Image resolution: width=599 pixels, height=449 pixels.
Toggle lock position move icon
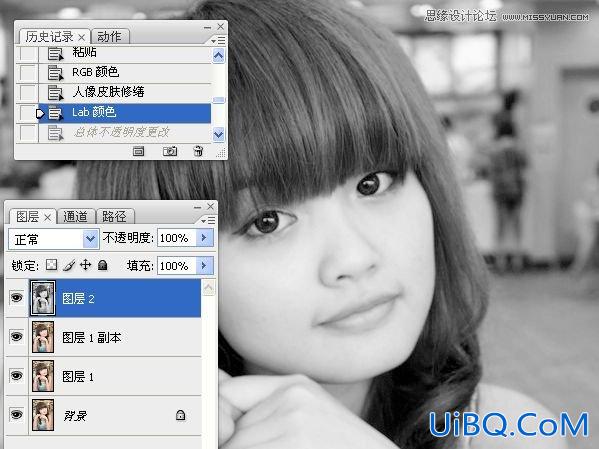[86, 265]
